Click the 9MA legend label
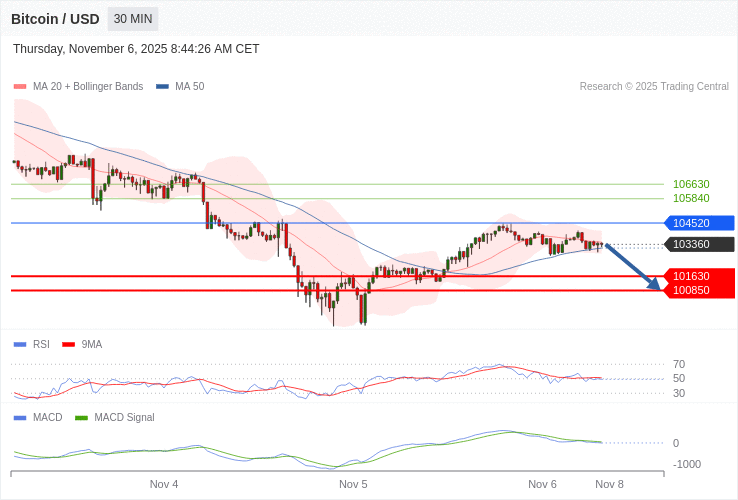Image resolution: width=738 pixels, height=500 pixels. pos(92,344)
